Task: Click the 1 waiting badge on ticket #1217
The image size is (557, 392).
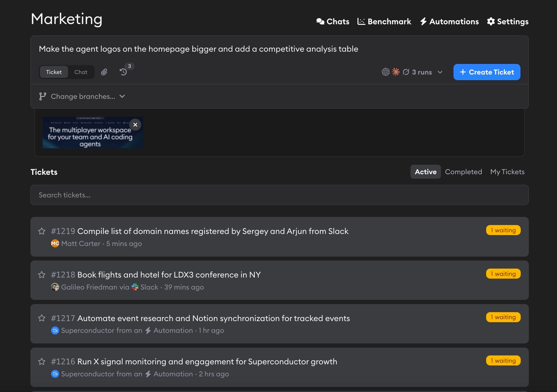Action: pos(503,317)
